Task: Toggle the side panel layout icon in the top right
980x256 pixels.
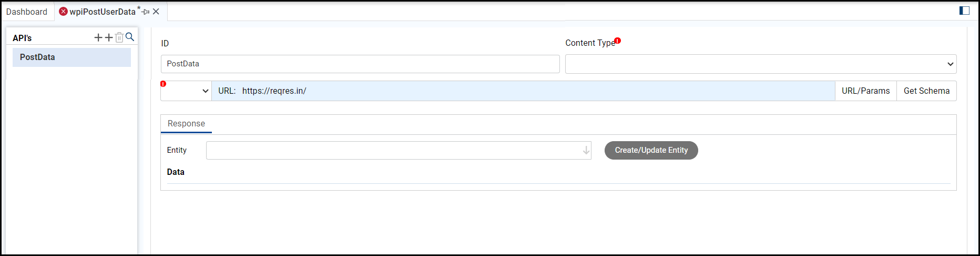Action: (x=964, y=11)
